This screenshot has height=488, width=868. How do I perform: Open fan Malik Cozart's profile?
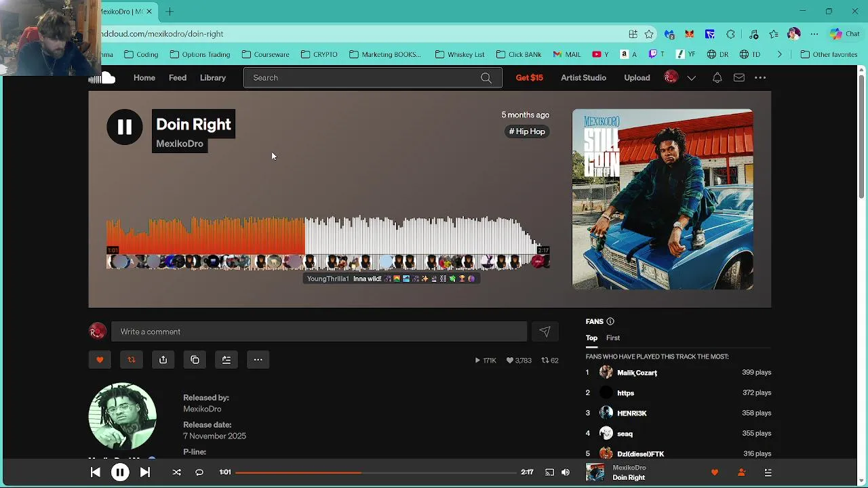(x=637, y=372)
